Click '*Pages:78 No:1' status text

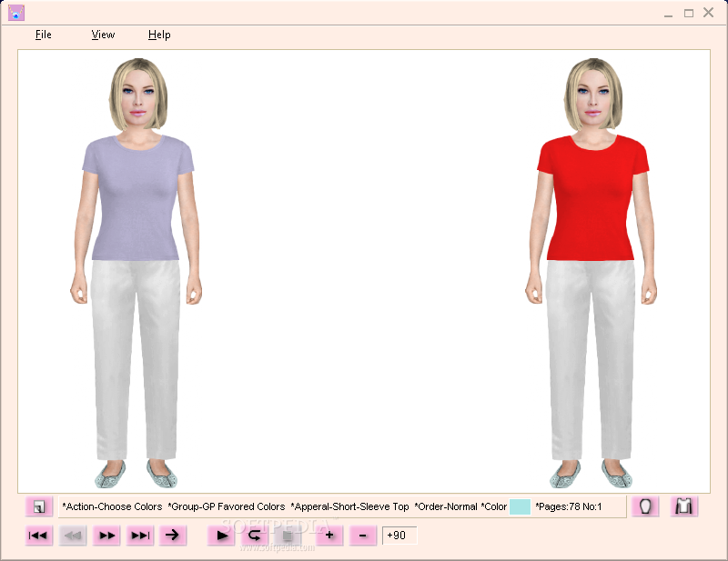(x=569, y=506)
